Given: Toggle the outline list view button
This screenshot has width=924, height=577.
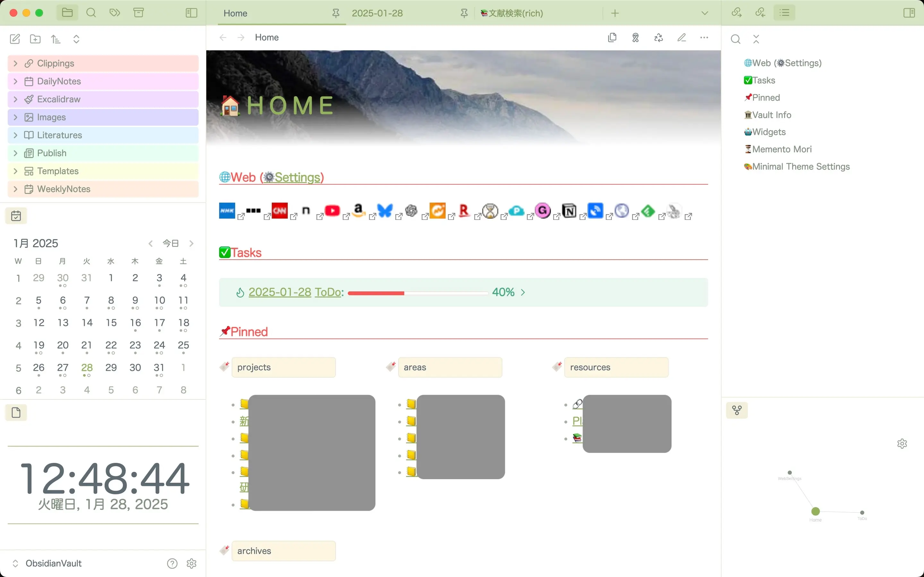Looking at the screenshot, I should (784, 13).
